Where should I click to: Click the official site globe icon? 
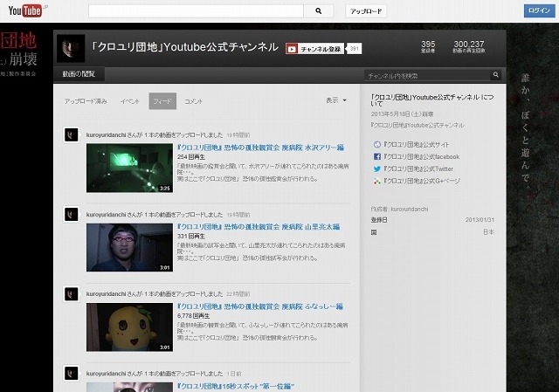click(x=376, y=144)
